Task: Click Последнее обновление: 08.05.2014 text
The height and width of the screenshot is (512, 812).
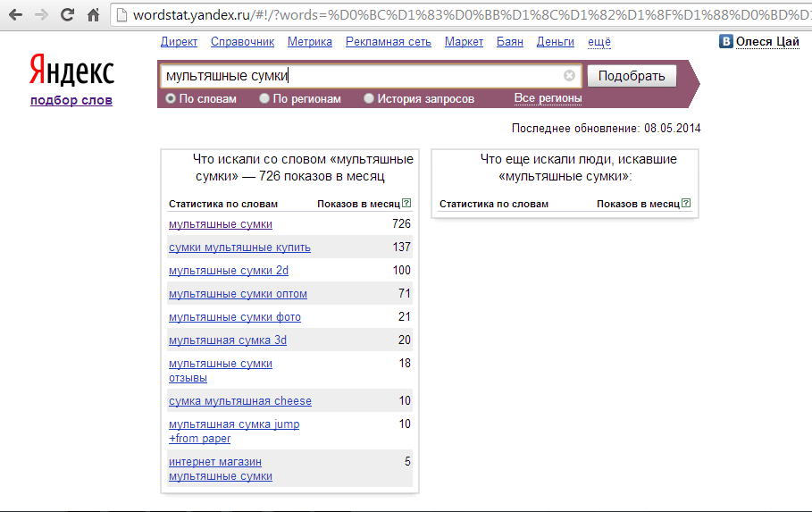Action: coord(606,128)
